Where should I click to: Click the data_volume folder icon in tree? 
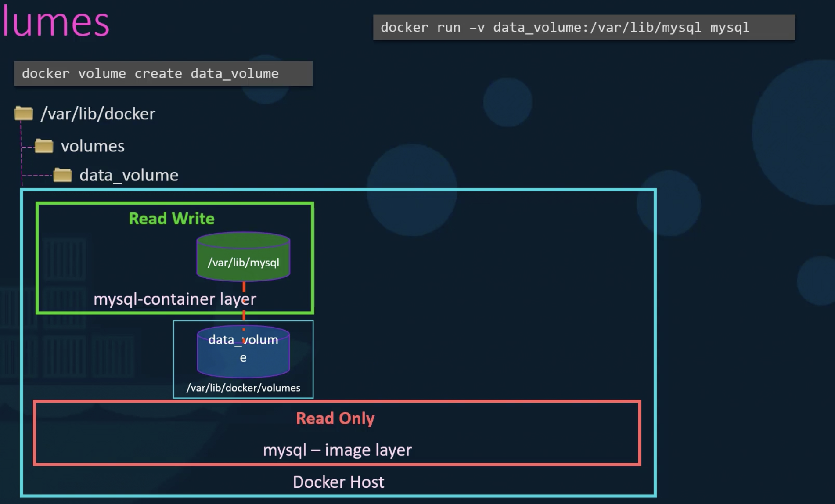click(x=62, y=175)
